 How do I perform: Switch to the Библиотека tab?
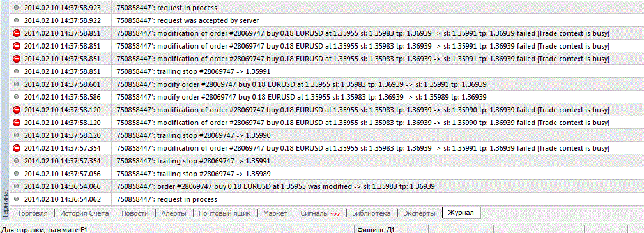(371, 213)
